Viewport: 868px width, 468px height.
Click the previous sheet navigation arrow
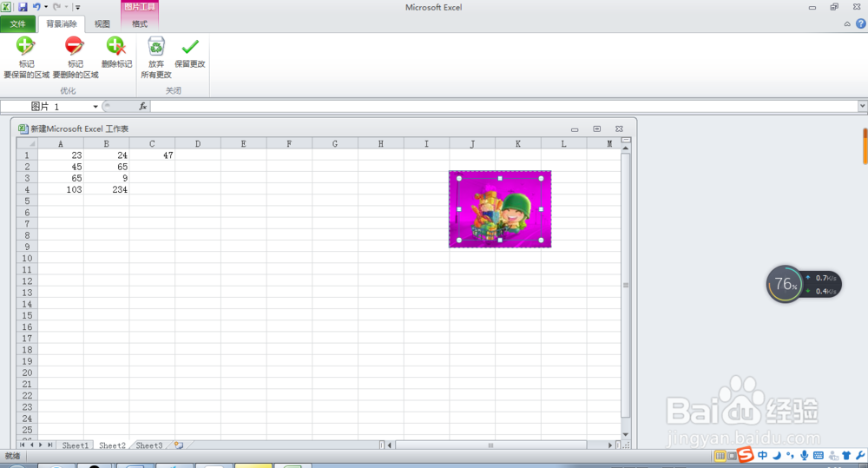[31, 445]
